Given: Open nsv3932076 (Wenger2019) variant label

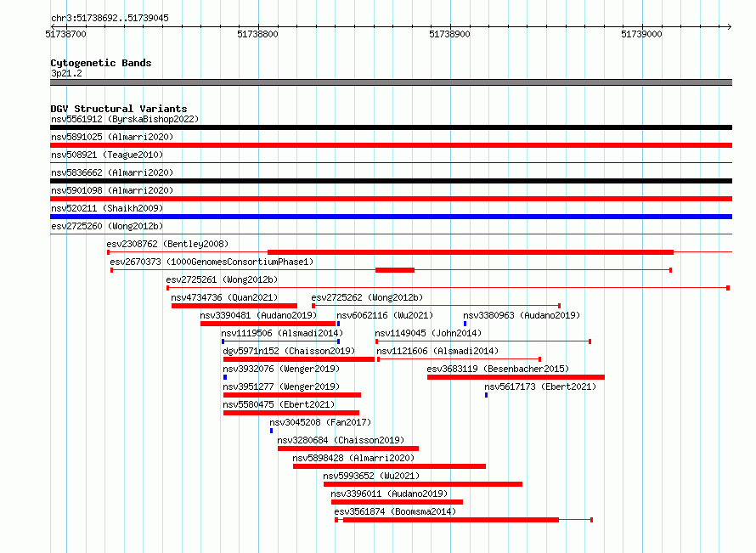Looking at the screenshot, I should [x=281, y=369].
